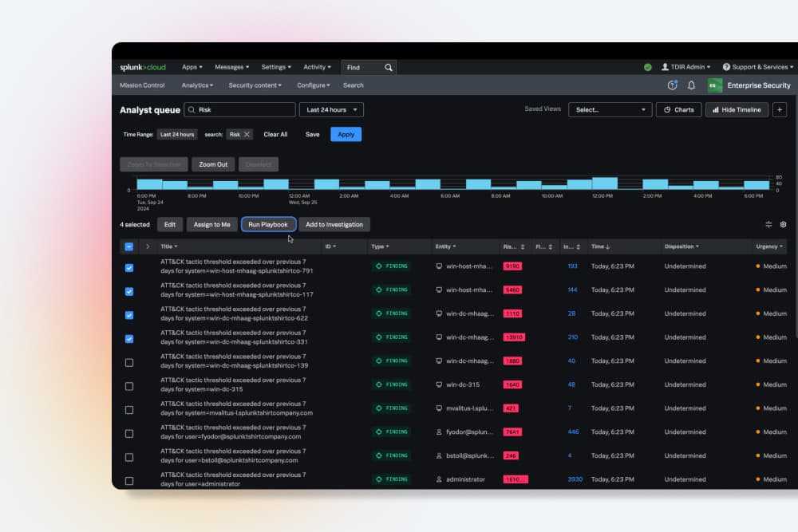Uncheck the finding for win-host-mhaag-splunkshirtco-791

pyautogui.click(x=128, y=268)
